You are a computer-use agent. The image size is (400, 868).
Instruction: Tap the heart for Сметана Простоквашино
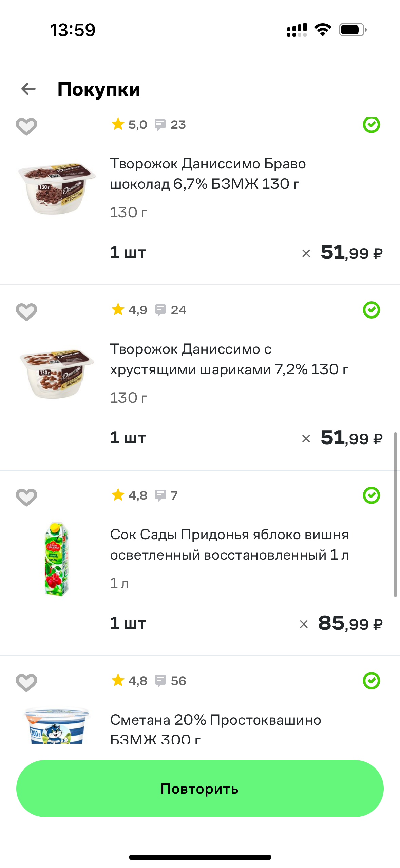click(26, 683)
